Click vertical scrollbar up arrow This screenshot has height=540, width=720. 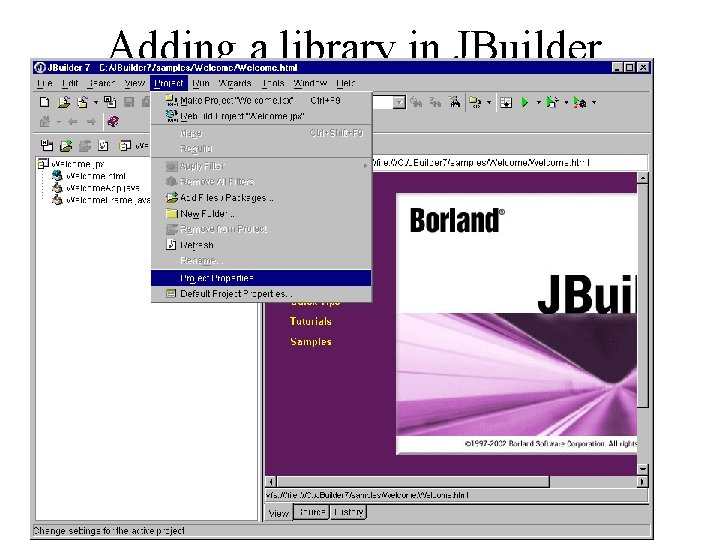coord(642,178)
